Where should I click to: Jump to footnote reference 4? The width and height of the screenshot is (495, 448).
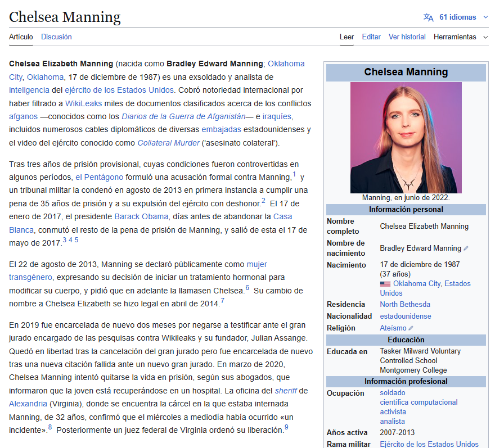click(70, 240)
